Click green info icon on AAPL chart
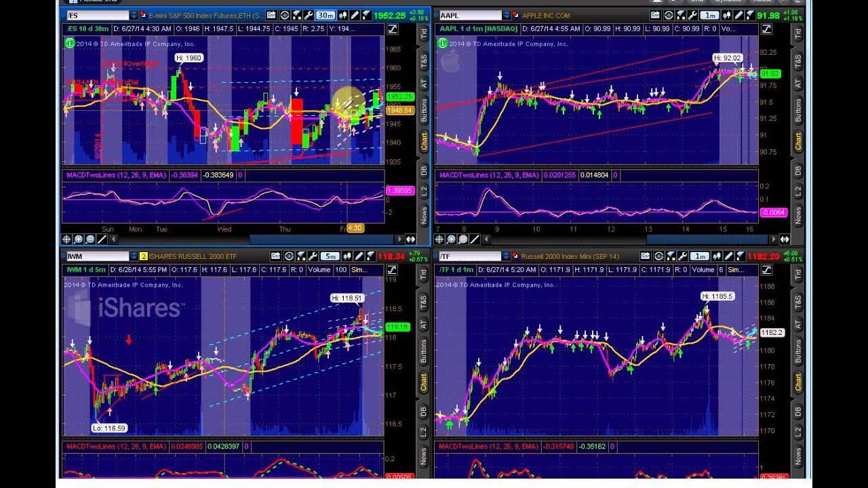 point(441,43)
